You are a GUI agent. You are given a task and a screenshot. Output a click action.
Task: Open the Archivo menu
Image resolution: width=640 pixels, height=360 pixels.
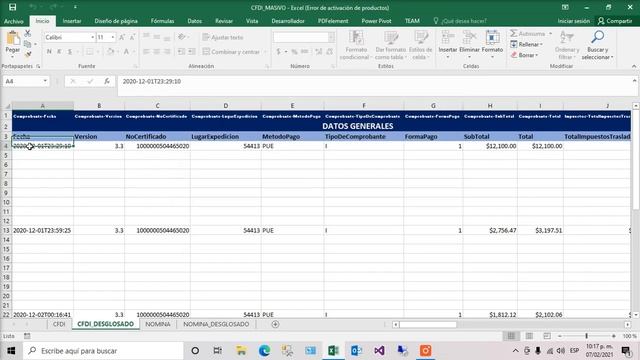(14, 21)
